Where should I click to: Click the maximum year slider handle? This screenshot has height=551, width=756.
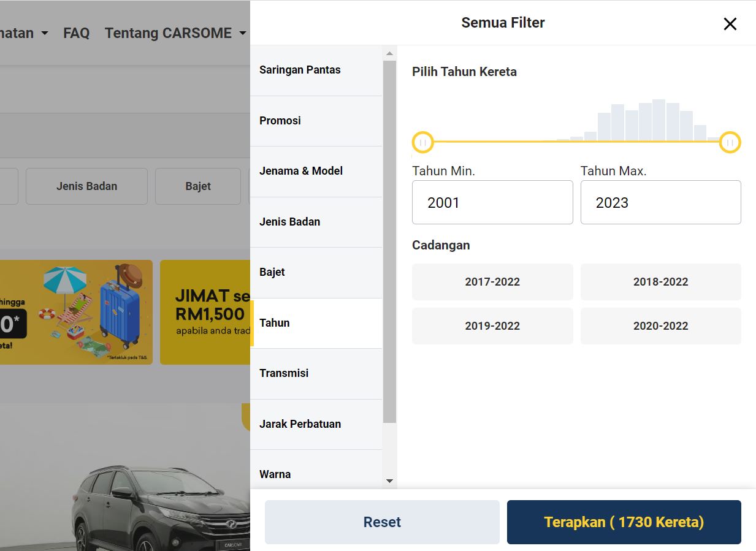tap(730, 142)
